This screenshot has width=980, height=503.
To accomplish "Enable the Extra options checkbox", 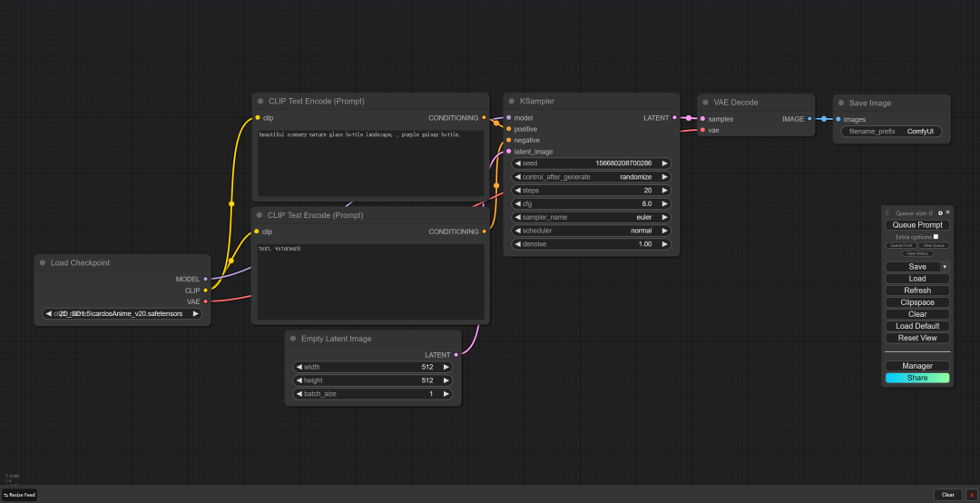I will pyautogui.click(x=936, y=236).
